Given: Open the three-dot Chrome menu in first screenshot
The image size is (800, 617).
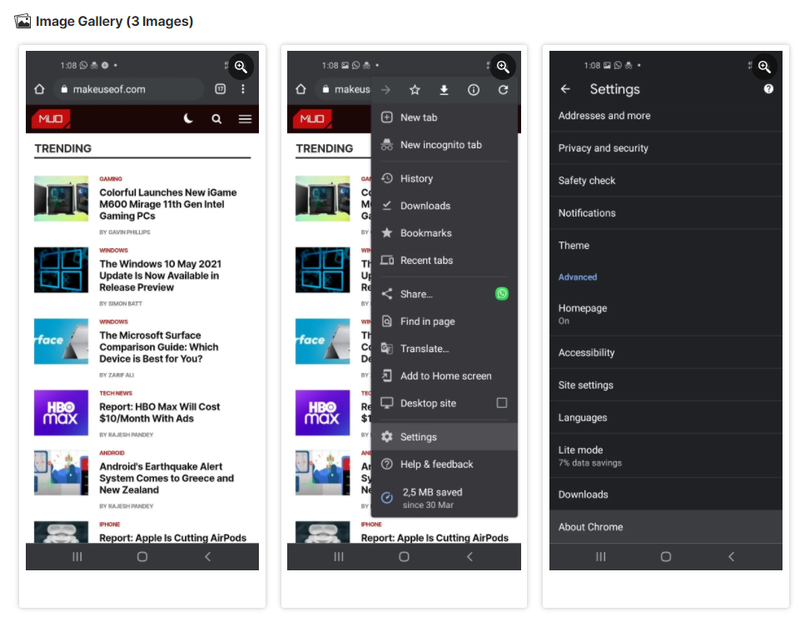Looking at the screenshot, I should tap(243, 89).
